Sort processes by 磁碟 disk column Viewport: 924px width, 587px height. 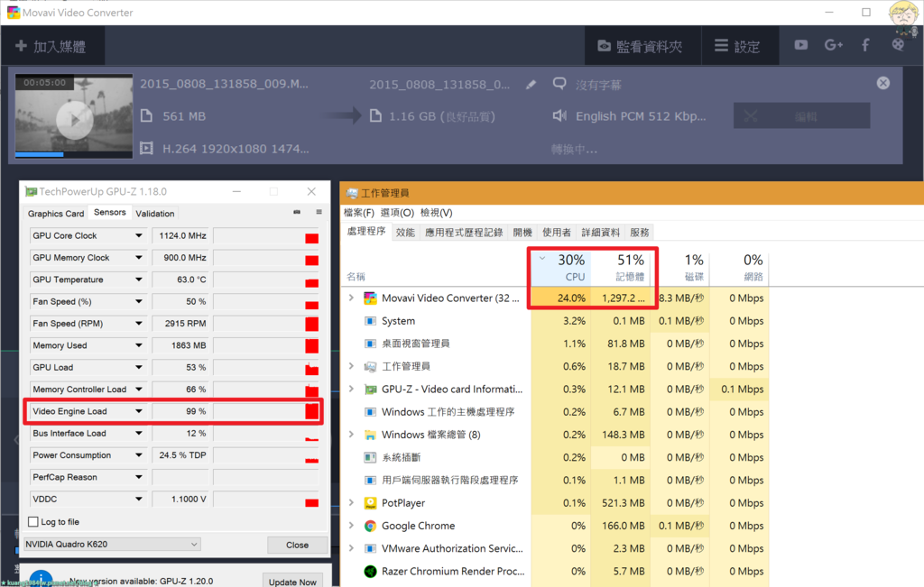[x=680, y=267]
